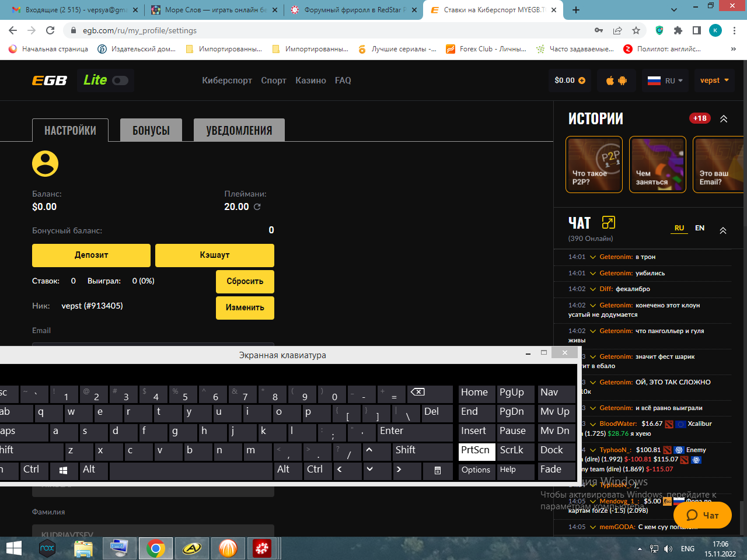Click the EGB logo
The height and width of the screenshot is (560, 747).
click(x=50, y=80)
